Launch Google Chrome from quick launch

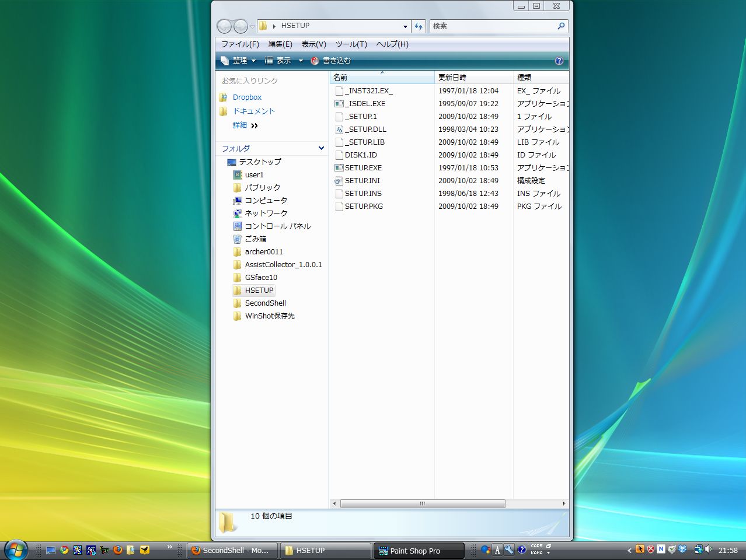click(x=64, y=549)
